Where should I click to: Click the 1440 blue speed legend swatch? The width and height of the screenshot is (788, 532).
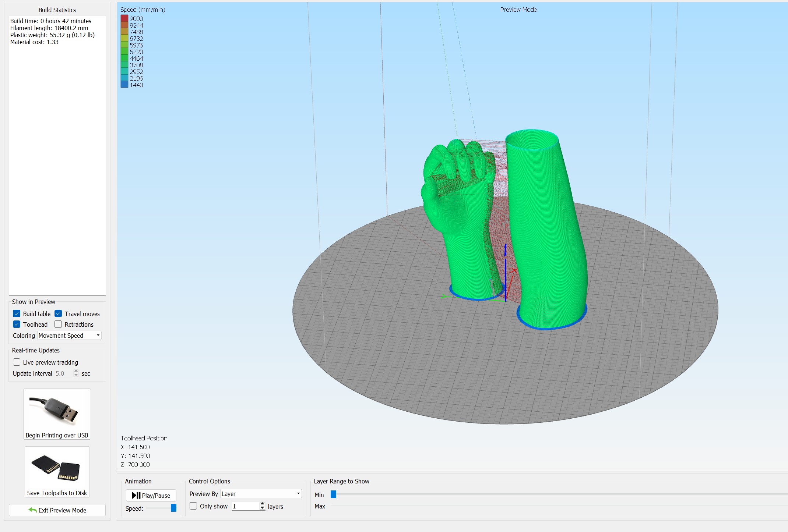point(124,85)
